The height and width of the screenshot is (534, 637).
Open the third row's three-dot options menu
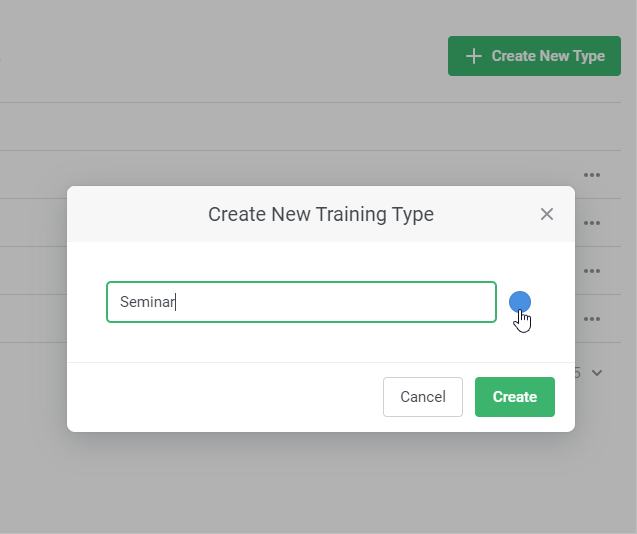[592, 271]
